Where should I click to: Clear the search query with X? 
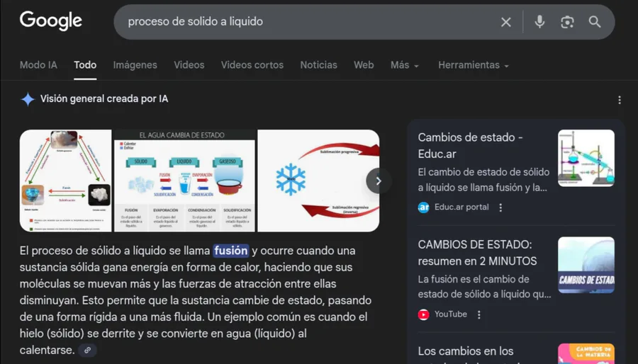coord(505,22)
